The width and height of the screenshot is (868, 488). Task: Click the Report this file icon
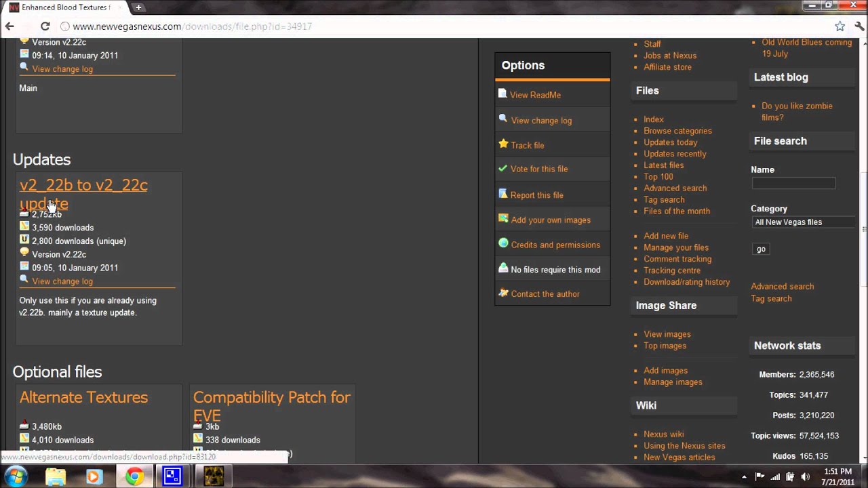tap(502, 194)
